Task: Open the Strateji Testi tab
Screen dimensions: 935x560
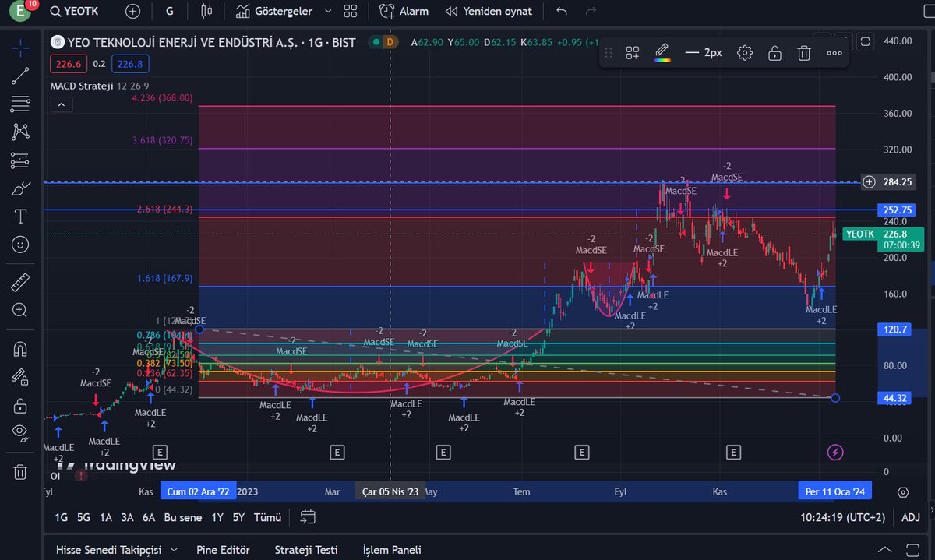Action: (x=306, y=550)
